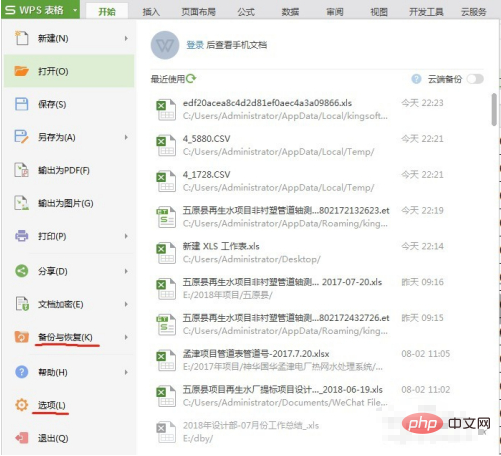Click the Export to PDF icon
This screenshot has height=456, width=501.
[x=22, y=170]
